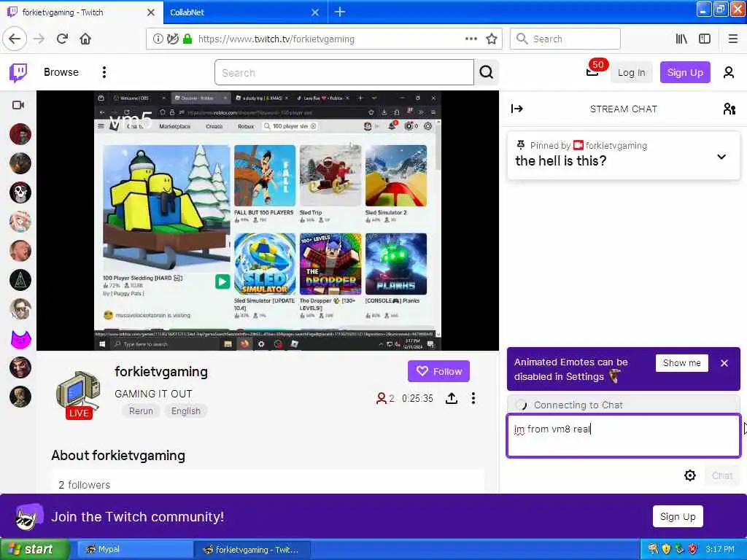This screenshot has width=747, height=560.
Task: Click the English language tag
Action: 186,411
